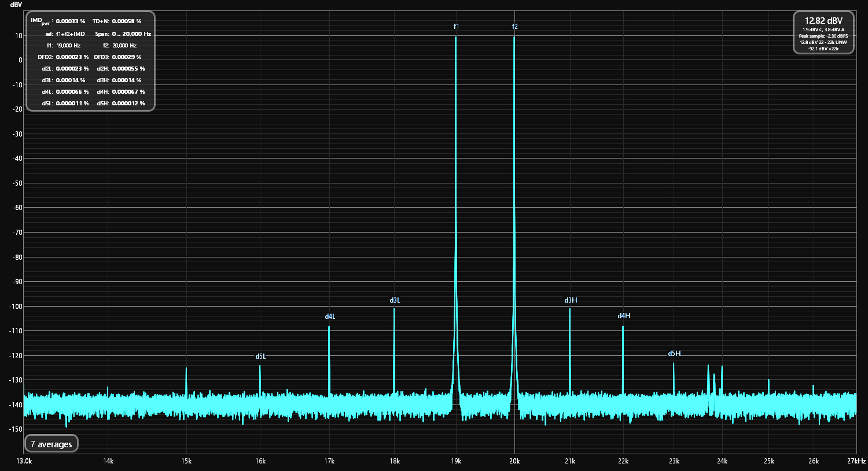Click the dBV unit label on vertical axis
This screenshot has width=868, height=471.
(16, 5)
